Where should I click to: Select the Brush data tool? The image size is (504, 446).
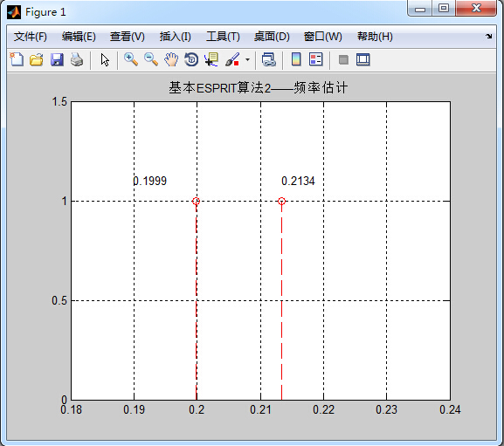click(232, 59)
